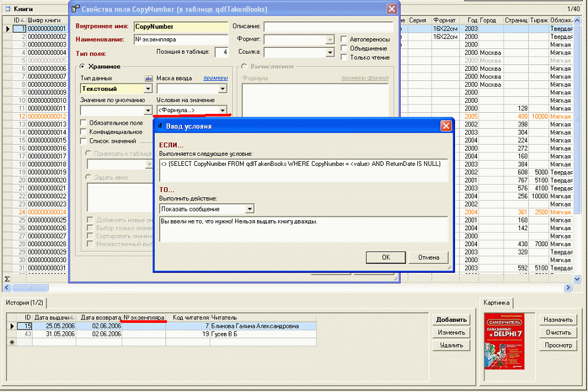Click the 'if' icon in condition dialog title
The height and width of the screenshot is (392, 588).
[x=160, y=126]
